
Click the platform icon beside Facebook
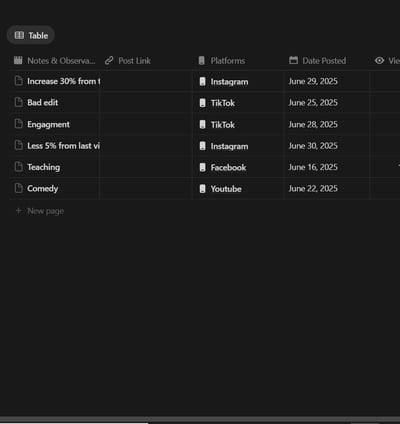[x=202, y=167]
